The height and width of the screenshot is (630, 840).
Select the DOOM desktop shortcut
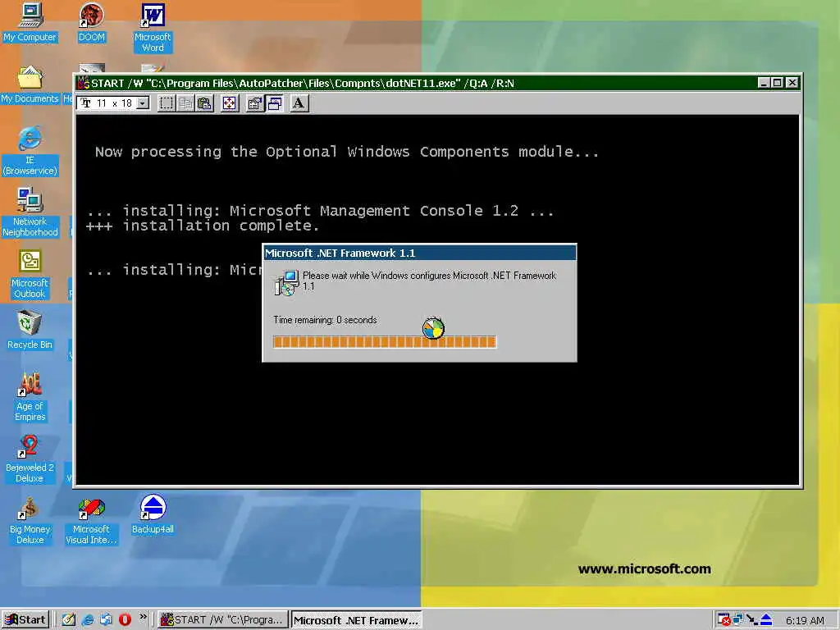[x=92, y=23]
